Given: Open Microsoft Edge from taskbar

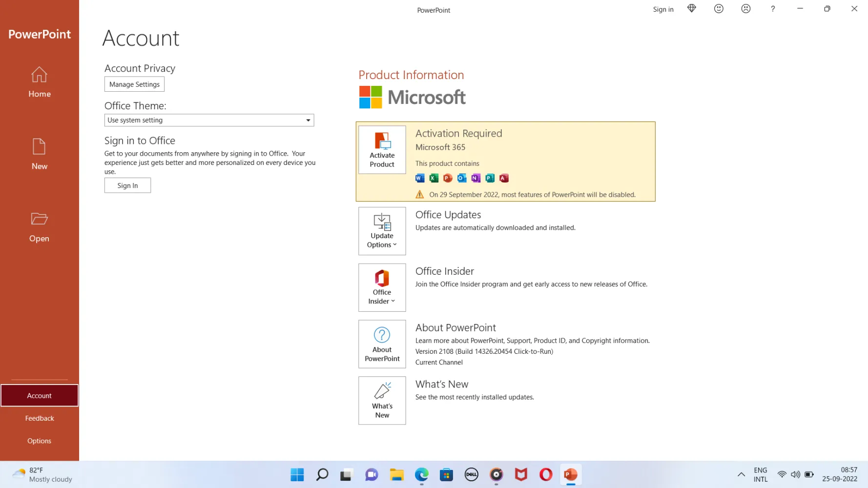Looking at the screenshot, I should (422, 474).
